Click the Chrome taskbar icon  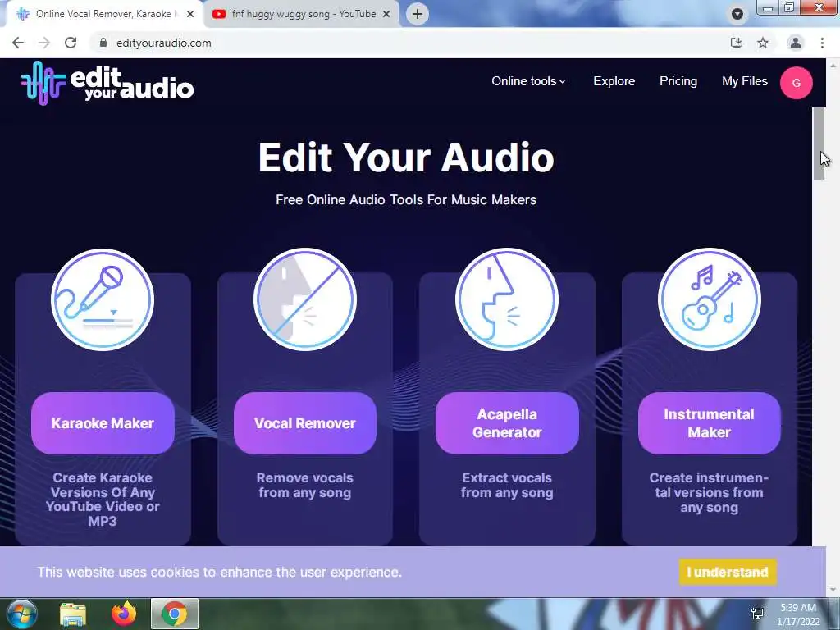175,614
